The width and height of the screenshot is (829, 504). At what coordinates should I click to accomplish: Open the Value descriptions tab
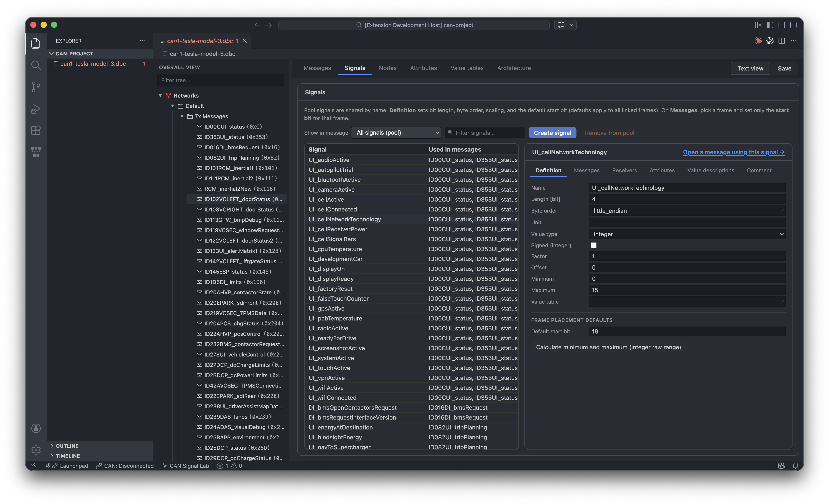(711, 170)
